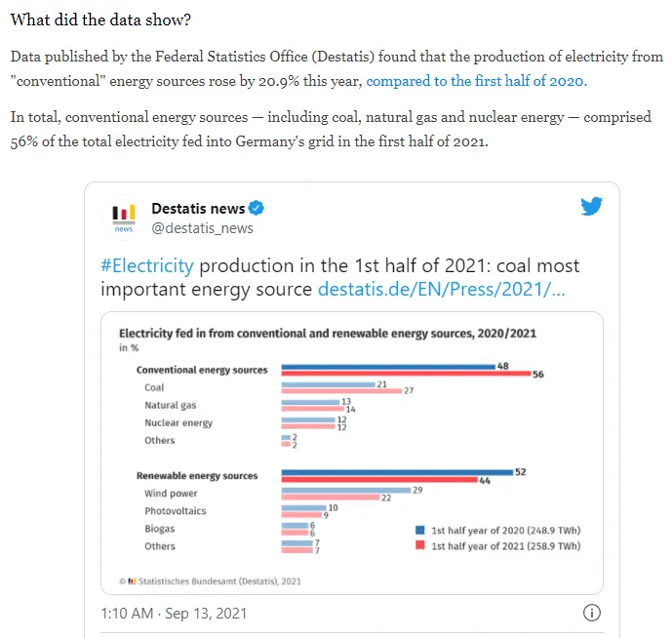Click the blue 2020 legend color swatch
Screen dimensions: 672x638
point(419,530)
